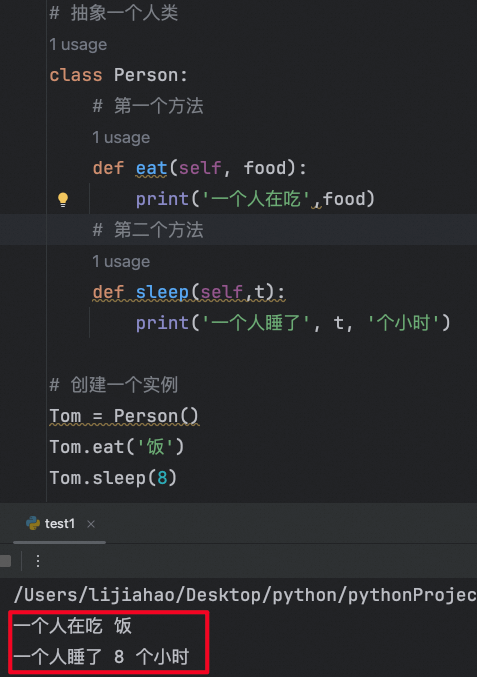
Task: Click the sleep method name in definition
Action: pyautogui.click(x=162, y=292)
